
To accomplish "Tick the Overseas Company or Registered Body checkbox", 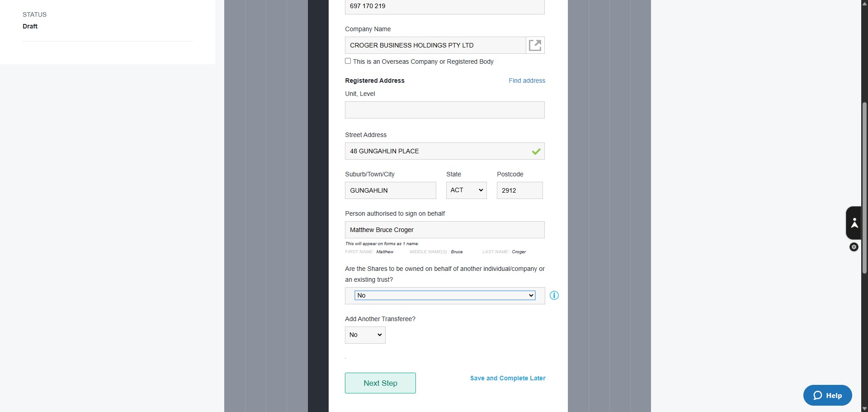I will (x=348, y=61).
